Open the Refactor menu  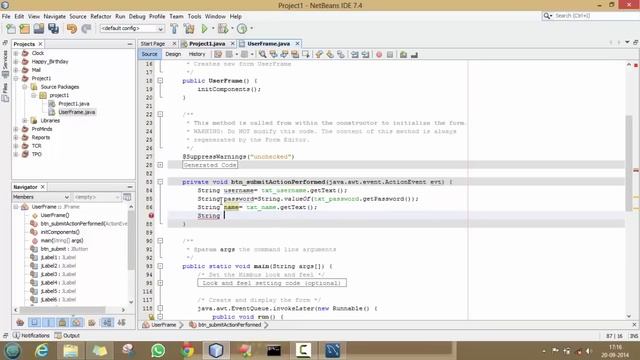(x=101, y=16)
